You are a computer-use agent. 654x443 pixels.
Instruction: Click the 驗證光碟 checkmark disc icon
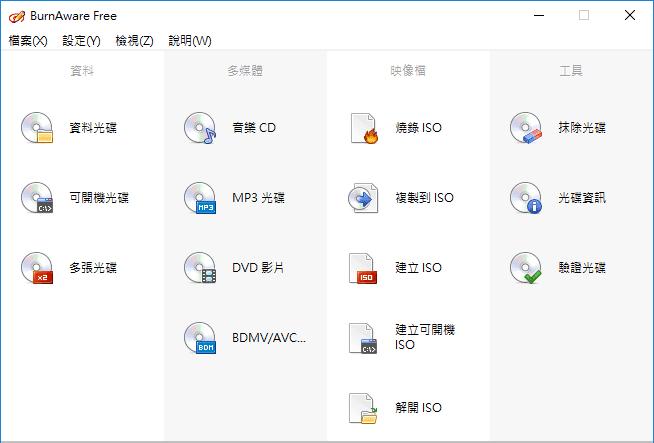(x=526, y=268)
